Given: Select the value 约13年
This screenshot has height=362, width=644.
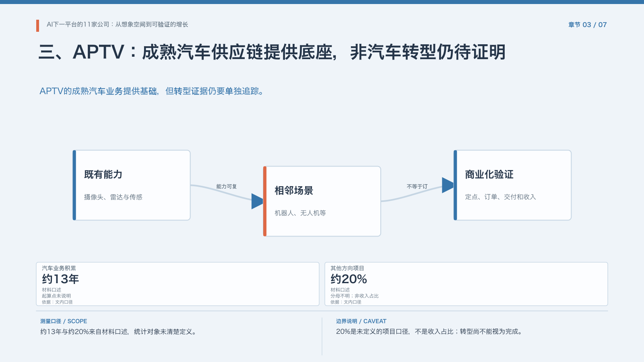Looking at the screenshot, I should 60,279.
